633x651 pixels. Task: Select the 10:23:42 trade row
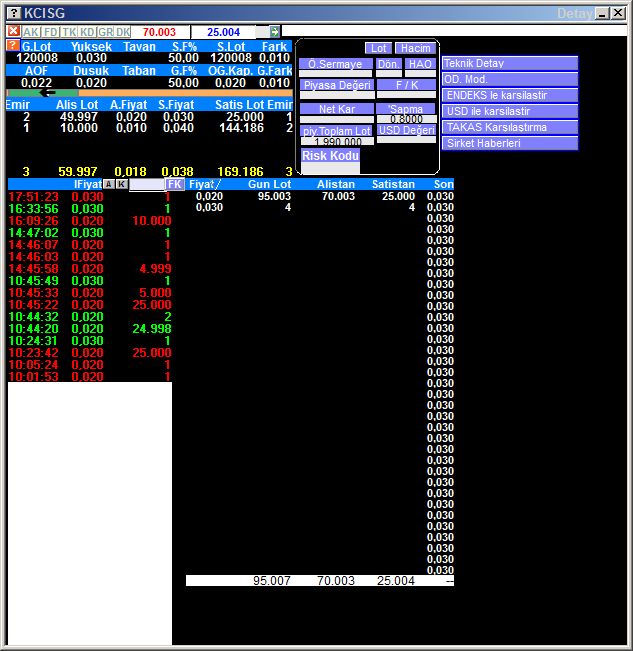pos(90,353)
